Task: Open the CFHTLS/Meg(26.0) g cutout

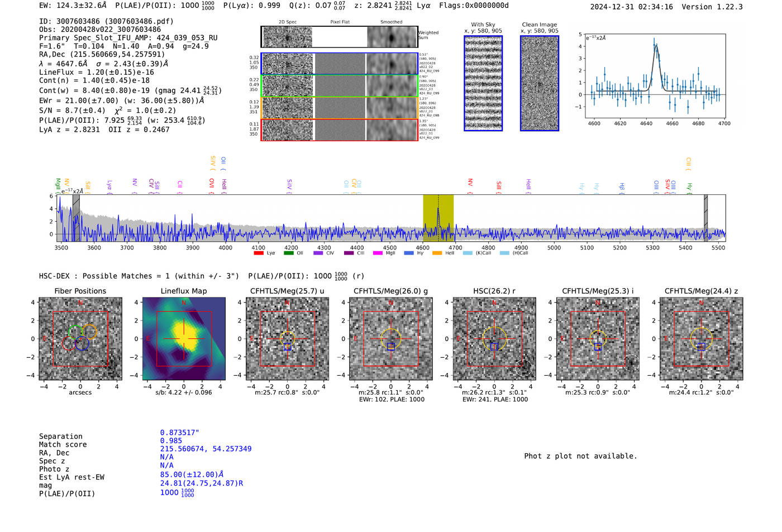Action: pos(391,338)
